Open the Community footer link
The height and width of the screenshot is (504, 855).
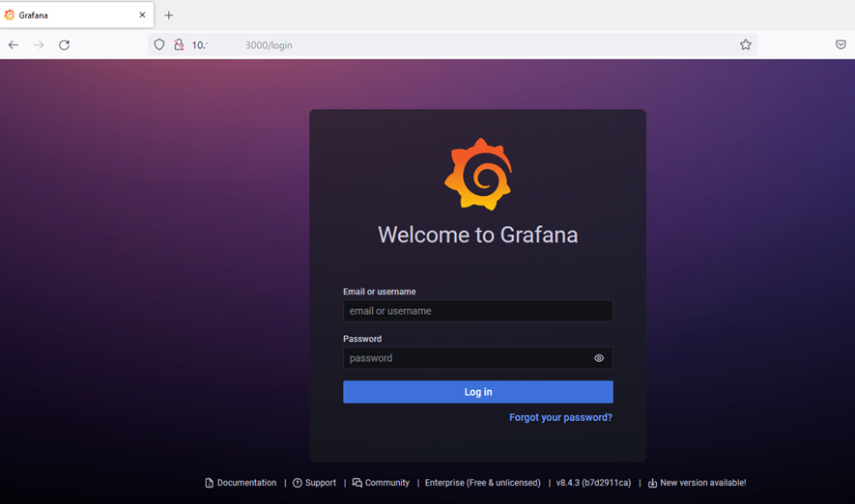pyautogui.click(x=381, y=483)
